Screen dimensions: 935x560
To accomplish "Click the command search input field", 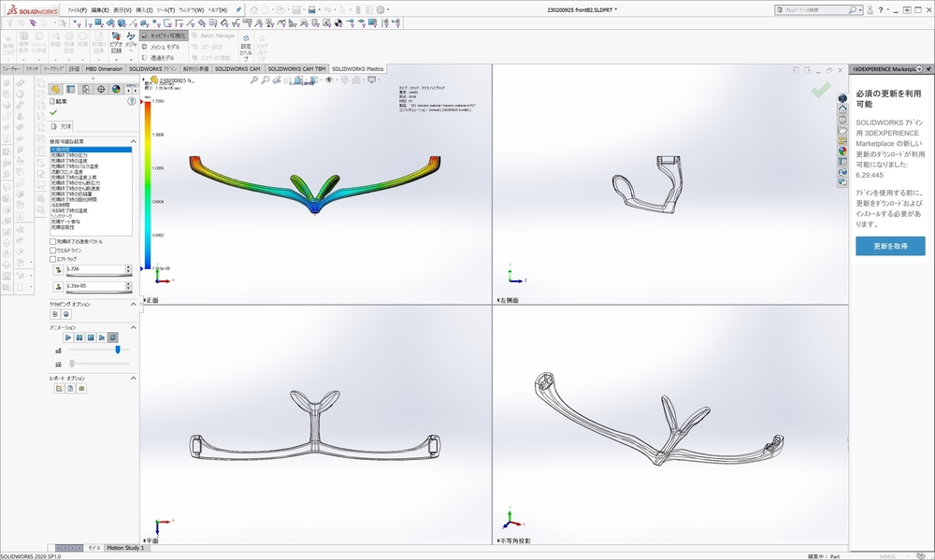I will 815,10.
